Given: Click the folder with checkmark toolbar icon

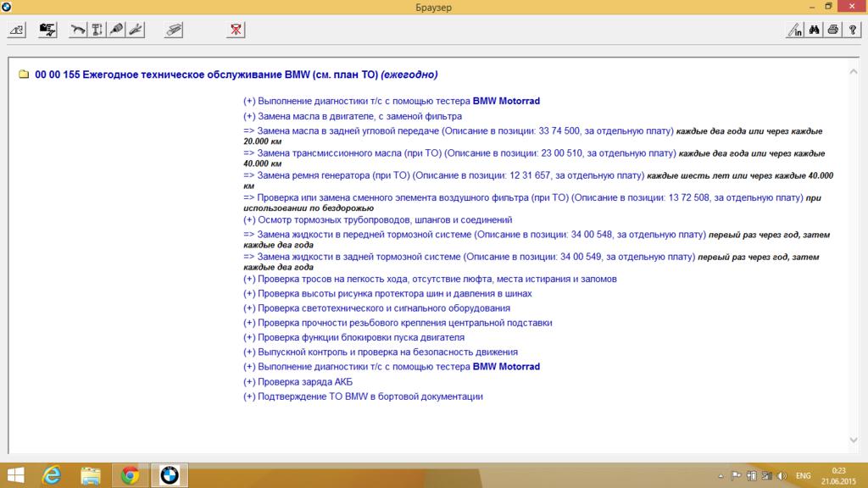Looking at the screenshot, I should pos(47,30).
